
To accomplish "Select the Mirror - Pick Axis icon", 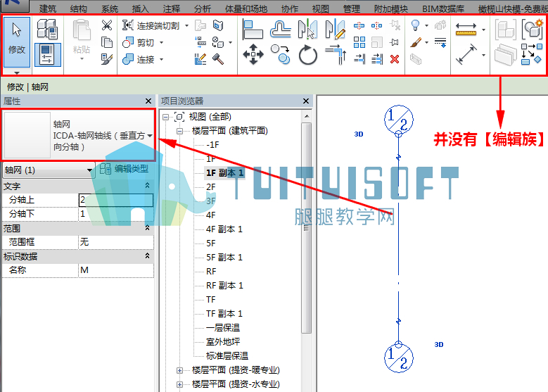I will [307, 30].
